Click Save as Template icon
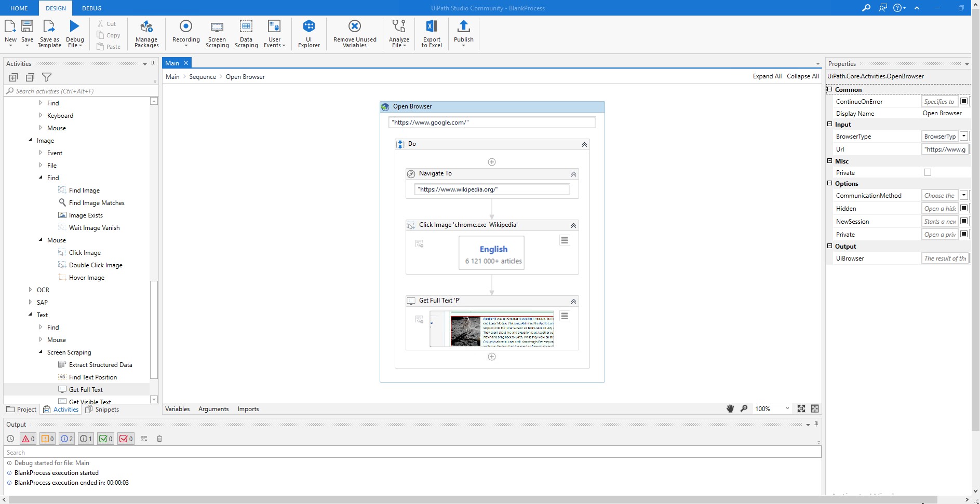Image resolution: width=980 pixels, height=504 pixels. pyautogui.click(x=49, y=27)
